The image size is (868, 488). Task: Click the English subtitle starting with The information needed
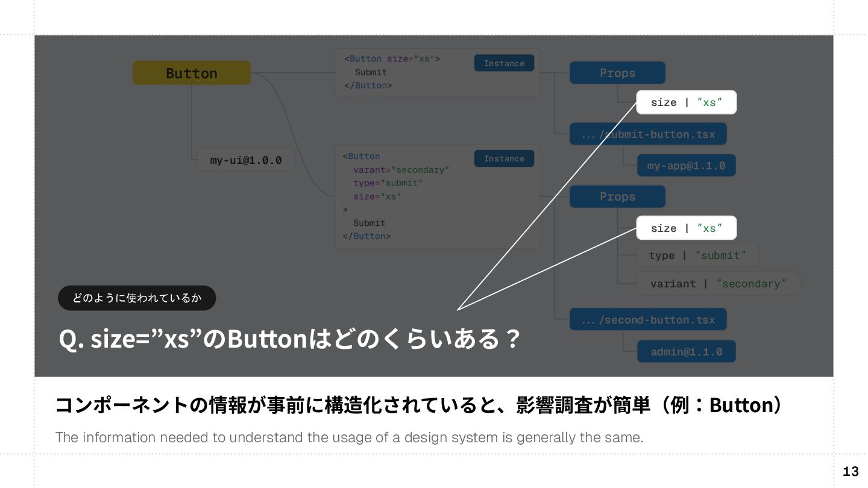click(350, 437)
